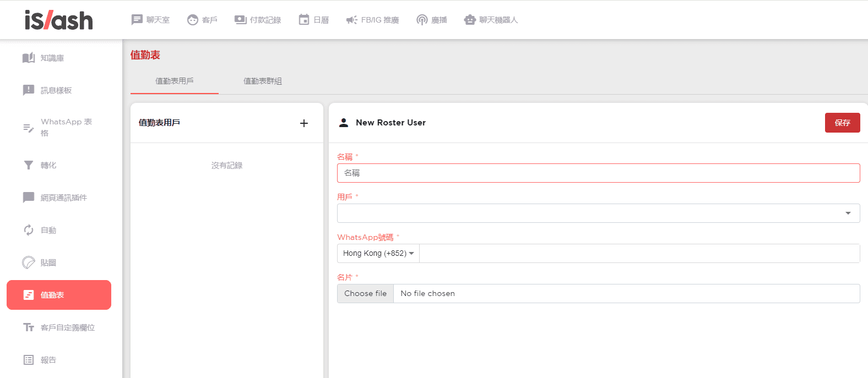Open the 用戶 dropdown
This screenshot has height=378, width=868.
click(599, 213)
